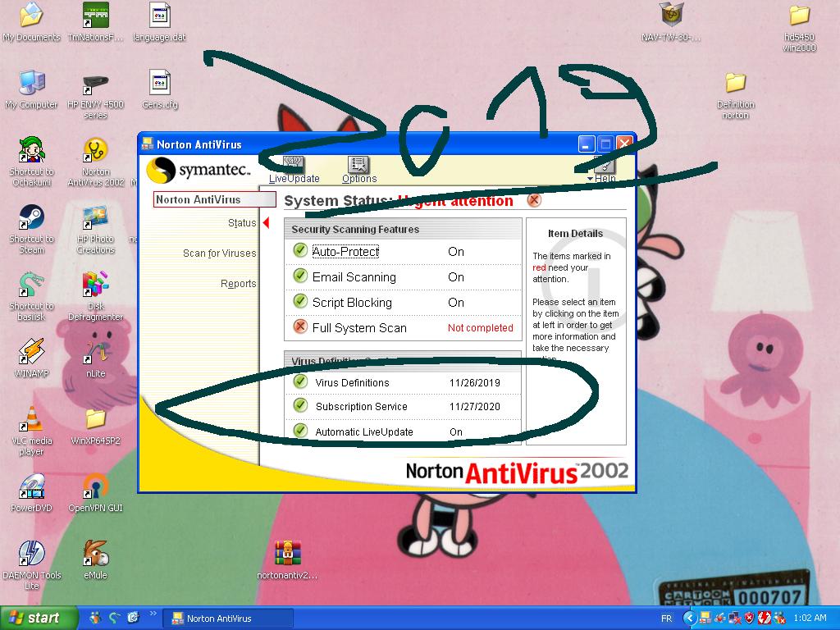Screen dimensions: 840x630
Task: Open My Computer desktop icon
Action: (31, 89)
